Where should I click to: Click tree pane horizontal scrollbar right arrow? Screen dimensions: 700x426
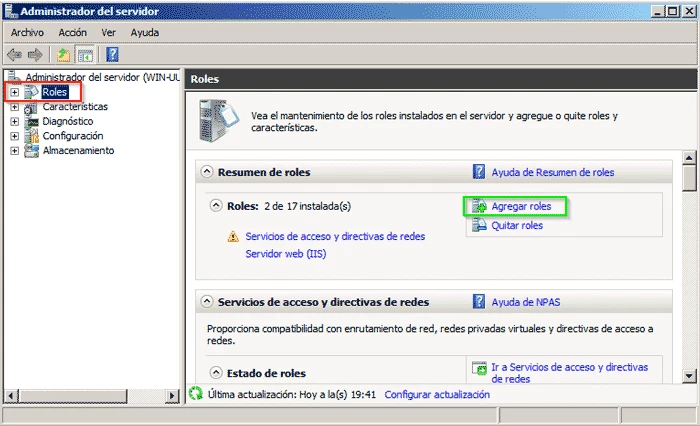pyautogui.click(x=172, y=396)
